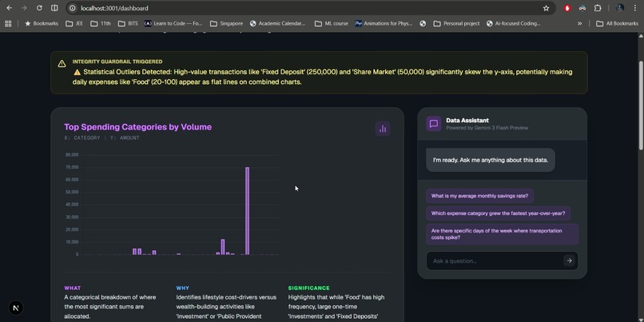Open the BITS bookmark folder

(x=128, y=23)
